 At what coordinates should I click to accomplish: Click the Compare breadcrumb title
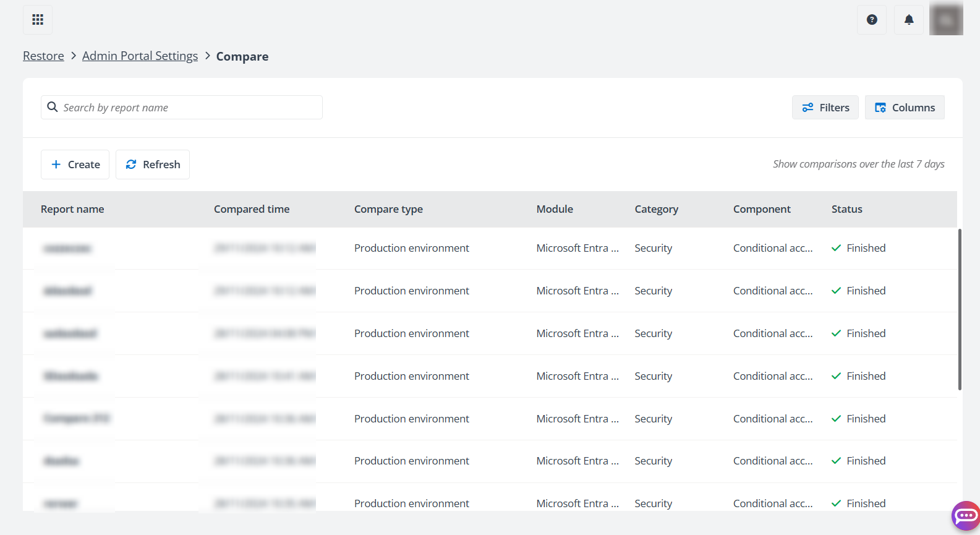pyautogui.click(x=242, y=56)
